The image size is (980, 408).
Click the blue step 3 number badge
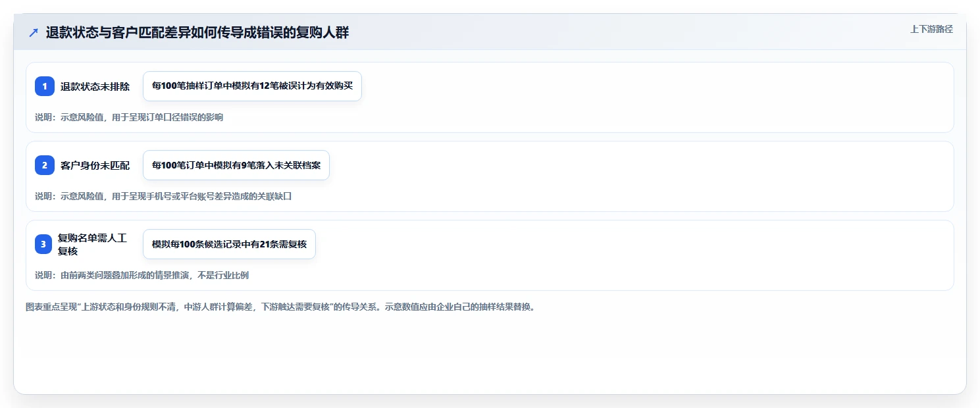tap(45, 244)
